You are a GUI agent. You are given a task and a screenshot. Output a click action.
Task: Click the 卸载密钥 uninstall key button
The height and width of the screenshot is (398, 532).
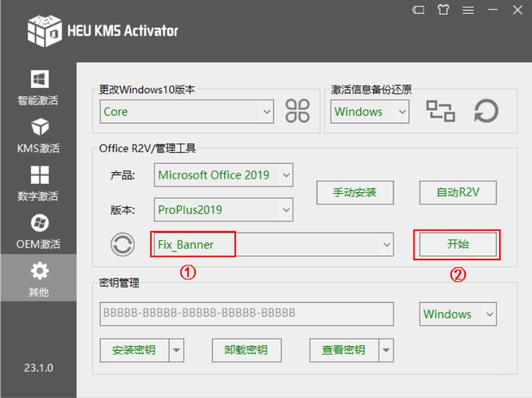click(x=247, y=350)
